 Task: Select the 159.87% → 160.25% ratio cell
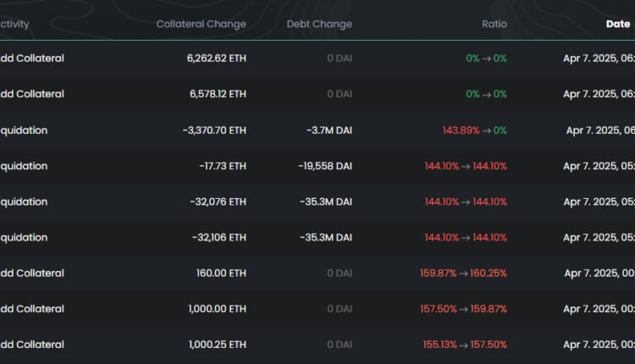(463, 273)
